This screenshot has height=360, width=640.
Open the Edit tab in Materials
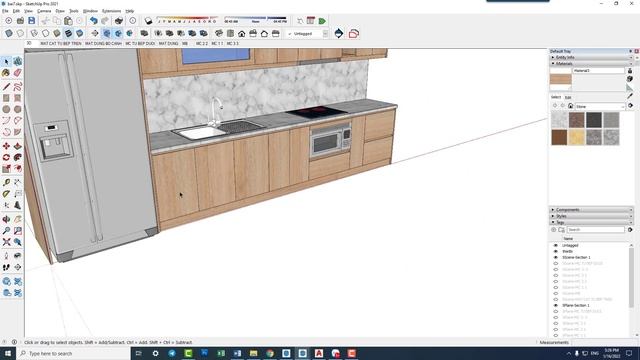[x=568, y=98]
